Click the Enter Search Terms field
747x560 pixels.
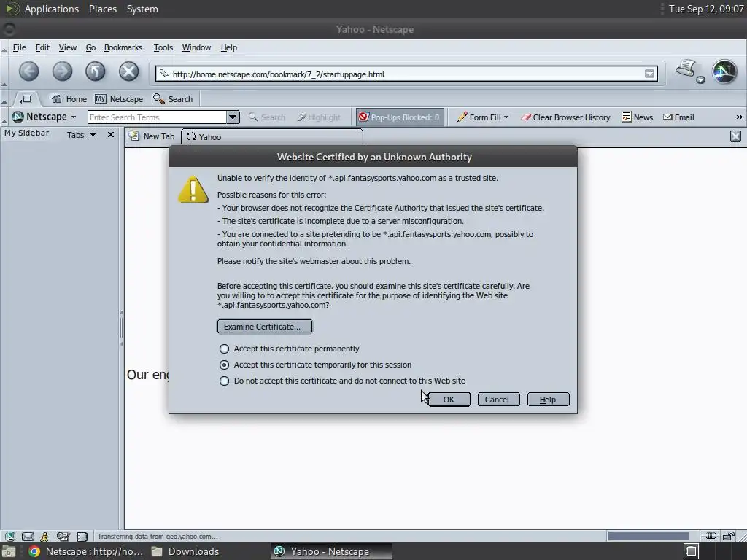(158, 117)
